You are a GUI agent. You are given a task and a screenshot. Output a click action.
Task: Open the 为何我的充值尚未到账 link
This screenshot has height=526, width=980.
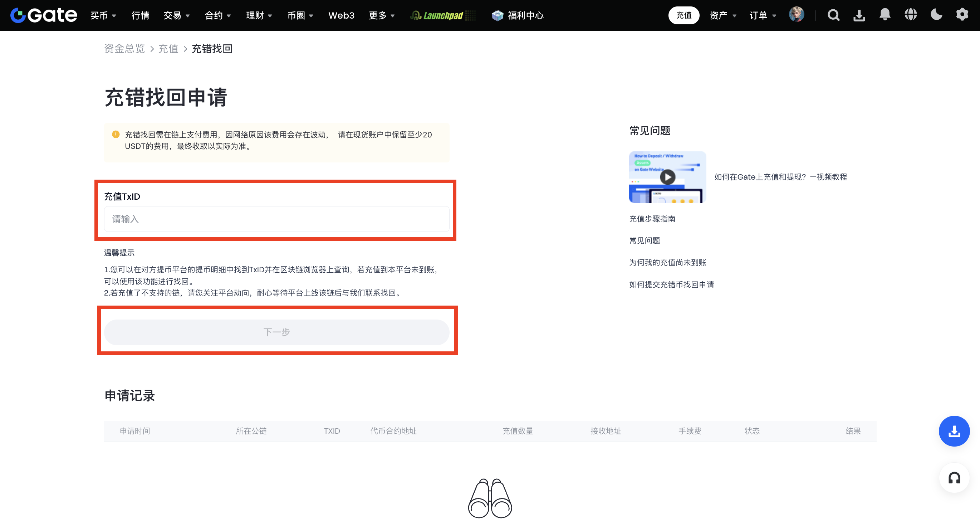click(x=668, y=262)
